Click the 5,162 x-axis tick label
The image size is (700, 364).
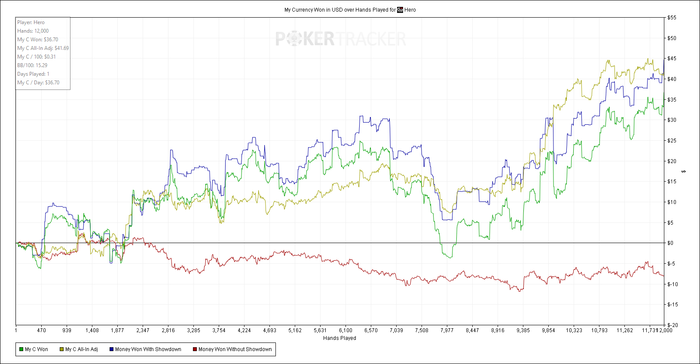click(295, 331)
